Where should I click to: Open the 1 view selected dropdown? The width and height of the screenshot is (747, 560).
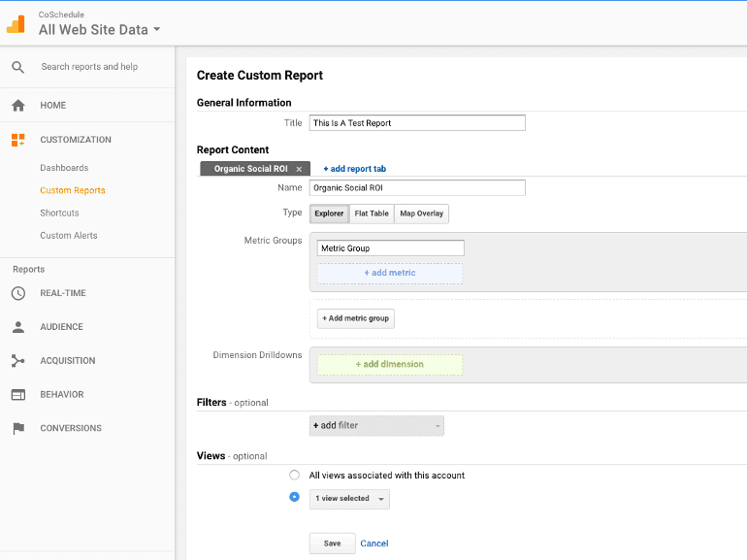[349, 499]
